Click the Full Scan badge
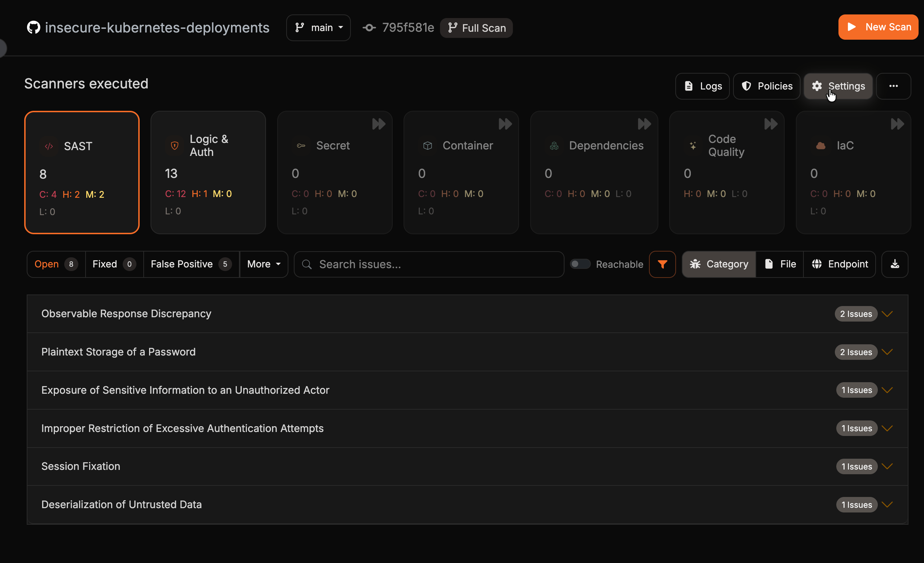This screenshot has height=563, width=924. pos(476,28)
